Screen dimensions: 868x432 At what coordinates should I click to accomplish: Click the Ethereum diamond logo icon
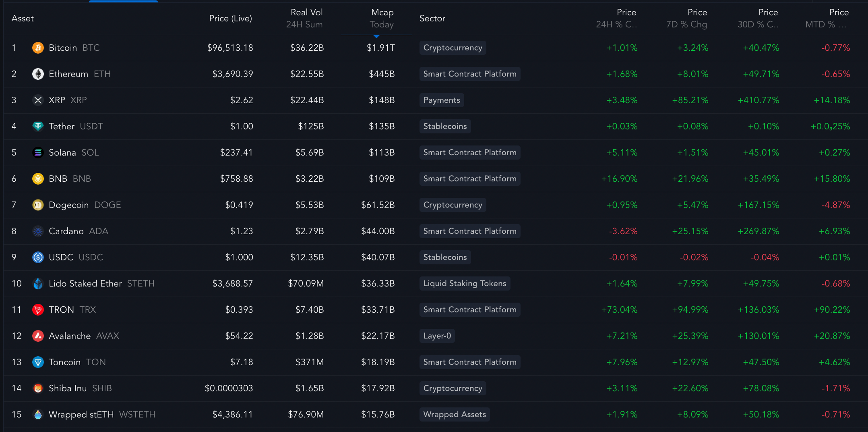pos(38,74)
